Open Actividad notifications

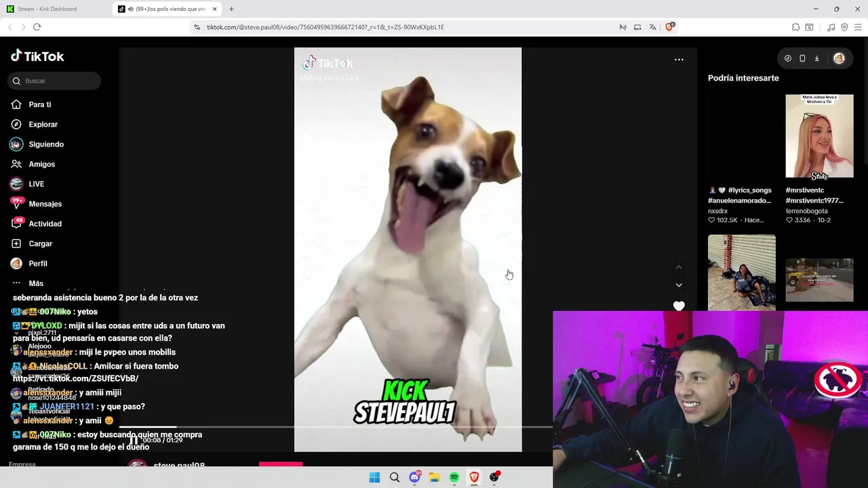click(45, 224)
